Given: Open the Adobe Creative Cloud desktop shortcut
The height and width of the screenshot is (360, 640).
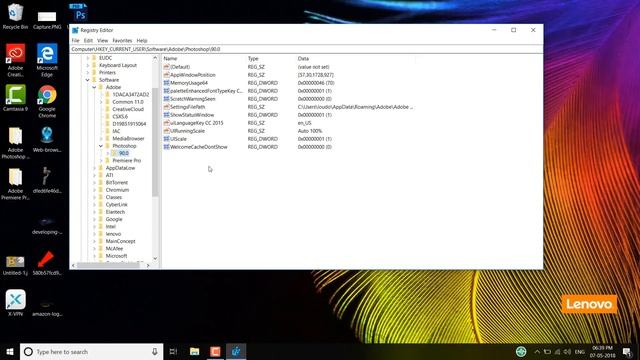Looking at the screenshot, I should click(x=16, y=60).
